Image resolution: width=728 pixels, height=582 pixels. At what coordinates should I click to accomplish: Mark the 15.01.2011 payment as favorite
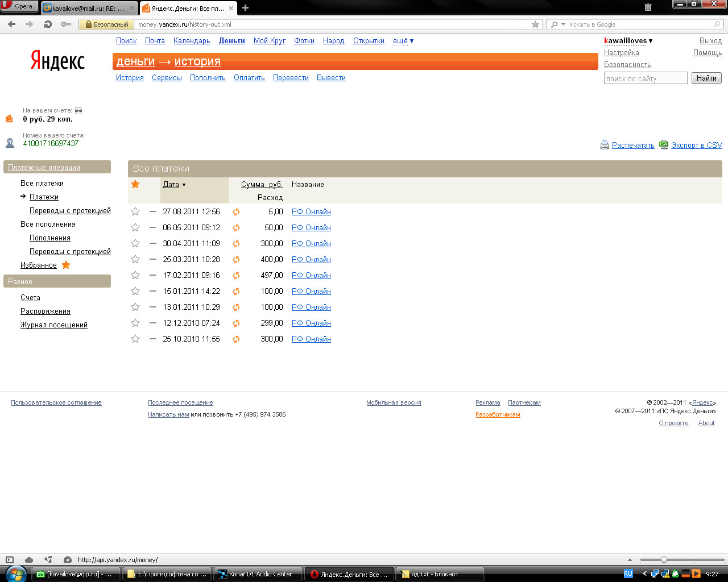coord(135,291)
